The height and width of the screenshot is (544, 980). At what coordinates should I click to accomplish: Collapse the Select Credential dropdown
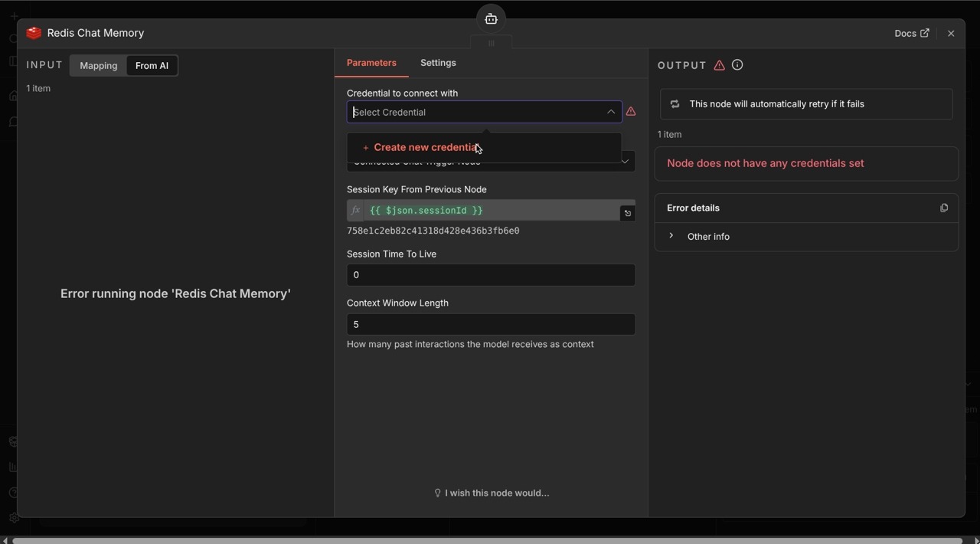point(611,112)
